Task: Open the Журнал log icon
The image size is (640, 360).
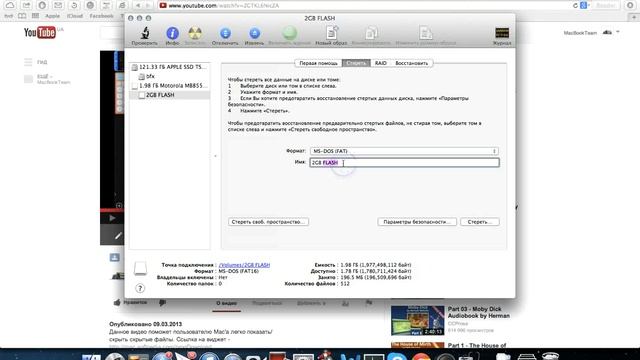Action: 502,33
